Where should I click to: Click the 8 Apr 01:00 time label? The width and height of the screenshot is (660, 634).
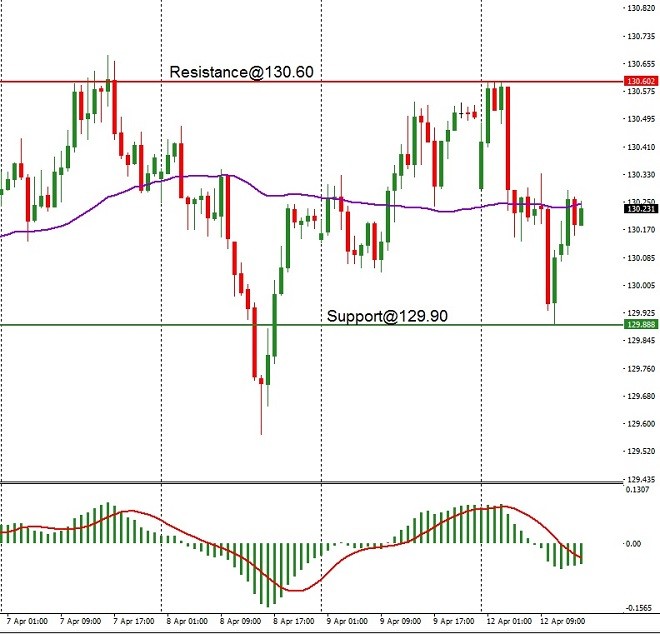click(187, 621)
